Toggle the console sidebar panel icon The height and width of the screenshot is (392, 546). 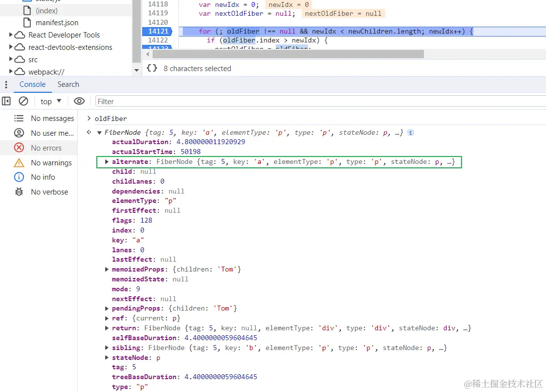[6, 101]
